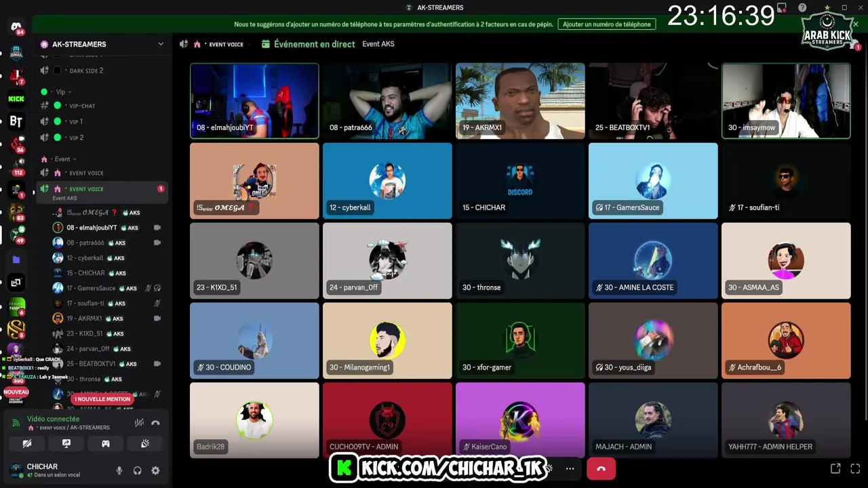This screenshot has height=488, width=868.
Task: Select the 30 - Milanogaming1 participant tile
Action: point(387,341)
